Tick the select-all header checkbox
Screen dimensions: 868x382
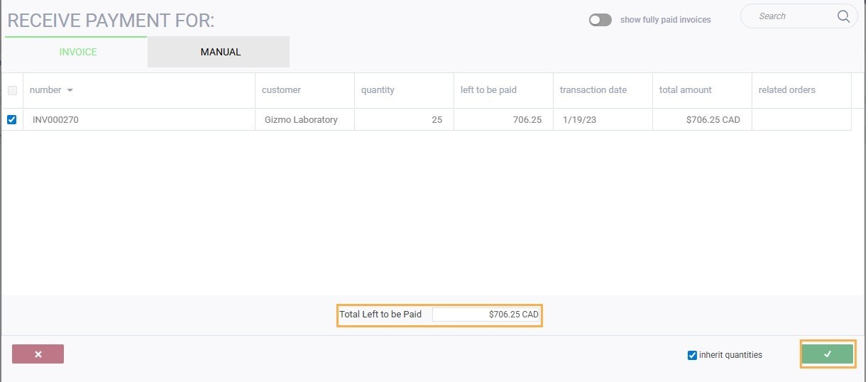(x=12, y=90)
